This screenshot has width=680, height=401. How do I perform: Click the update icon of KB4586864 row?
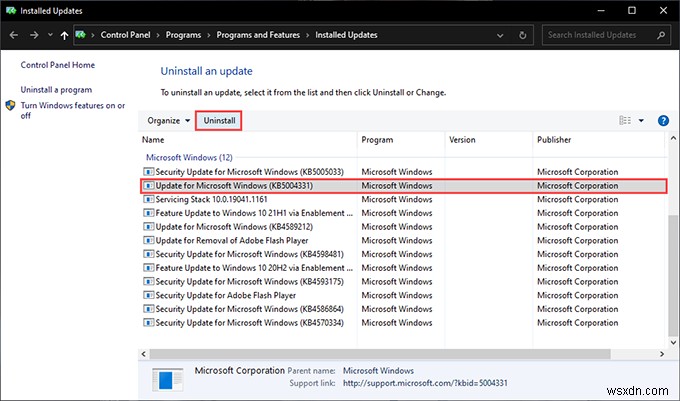pos(148,309)
